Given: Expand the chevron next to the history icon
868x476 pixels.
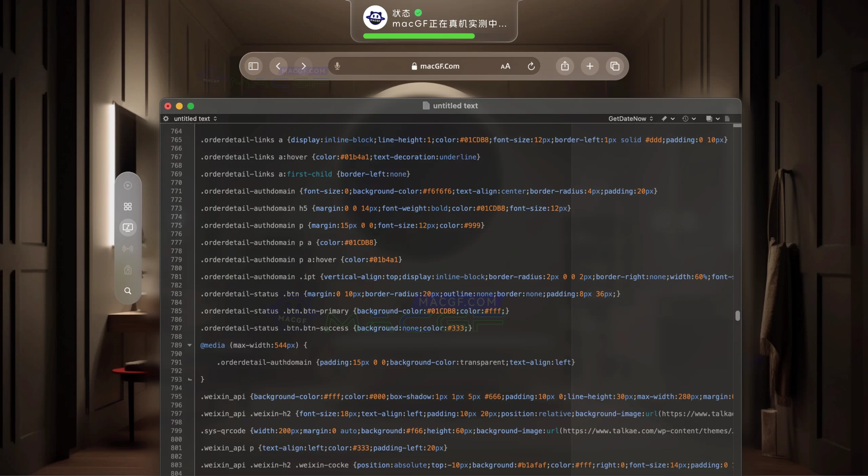Looking at the screenshot, I should 694,119.
